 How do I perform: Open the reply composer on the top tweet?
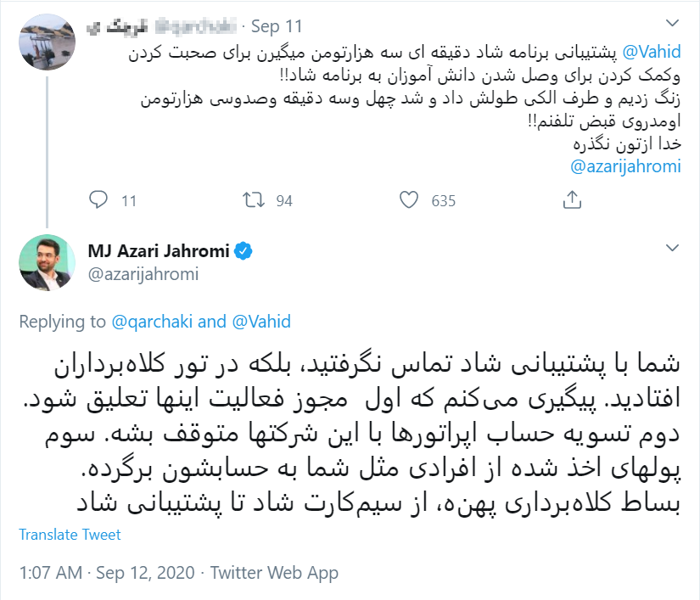(x=99, y=200)
